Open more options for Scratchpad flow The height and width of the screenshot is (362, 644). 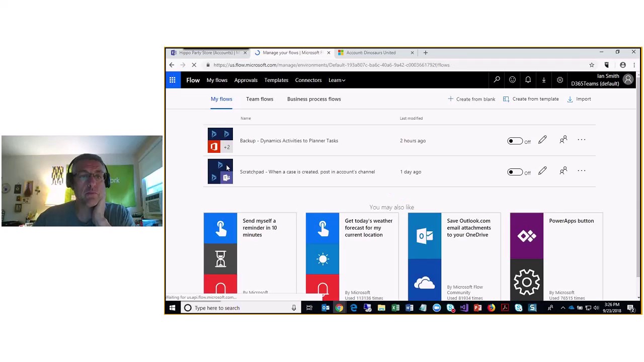(x=582, y=171)
